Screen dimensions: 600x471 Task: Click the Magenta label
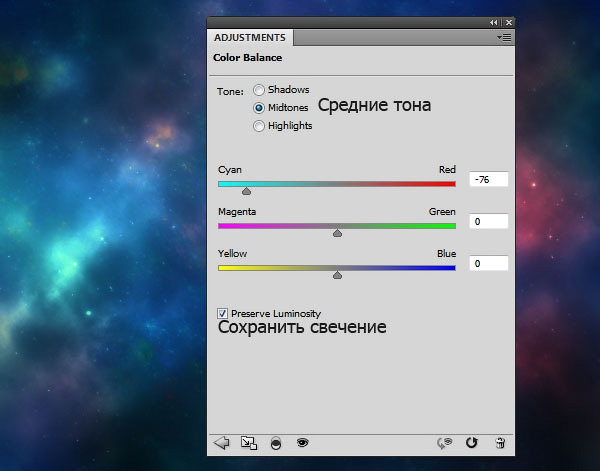[x=237, y=212]
